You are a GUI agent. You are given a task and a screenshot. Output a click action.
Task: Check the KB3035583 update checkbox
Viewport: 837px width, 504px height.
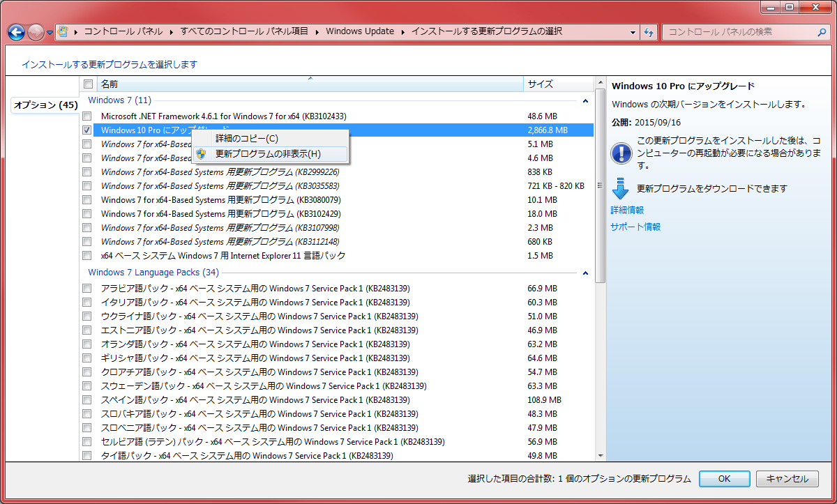(x=86, y=186)
